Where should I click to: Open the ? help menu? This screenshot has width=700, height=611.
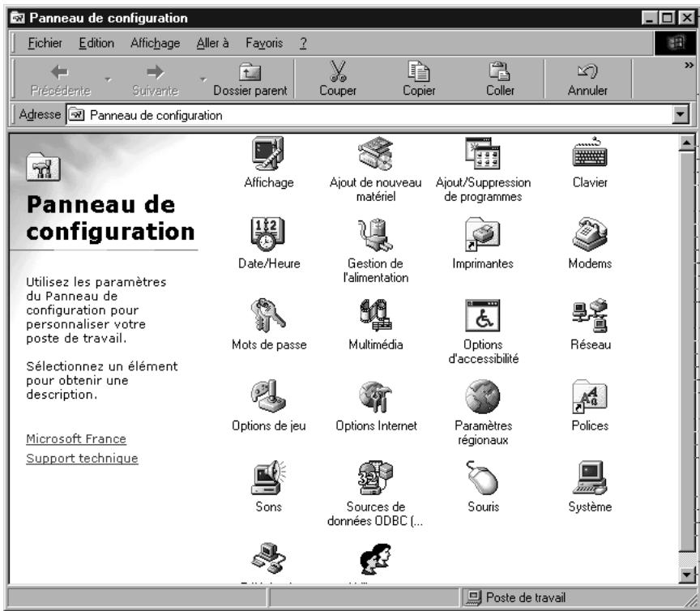[x=303, y=43]
